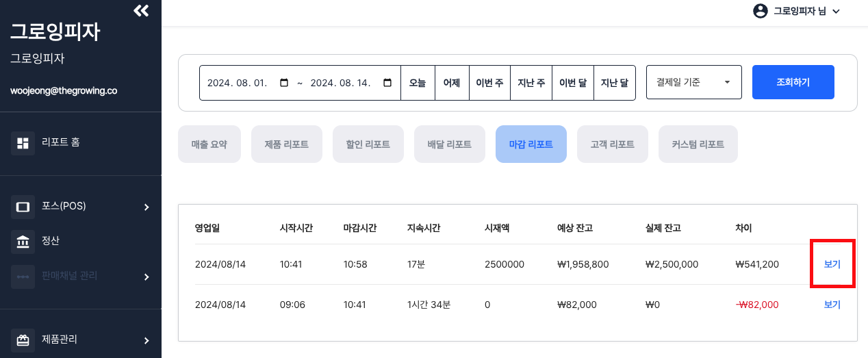
Task: Click the user profile avatar icon
Action: [x=761, y=11]
